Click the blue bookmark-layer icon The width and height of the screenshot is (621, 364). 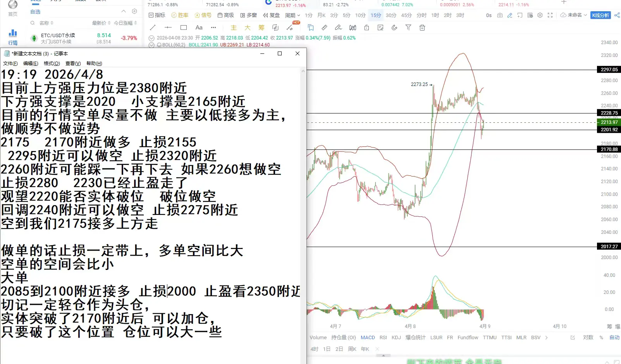coord(311,27)
